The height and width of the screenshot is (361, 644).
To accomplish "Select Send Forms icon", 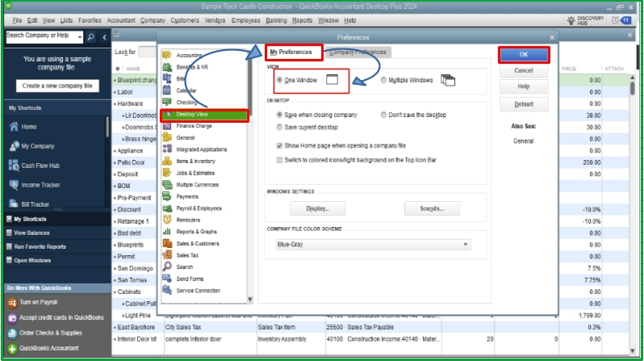I will click(x=167, y=279).
